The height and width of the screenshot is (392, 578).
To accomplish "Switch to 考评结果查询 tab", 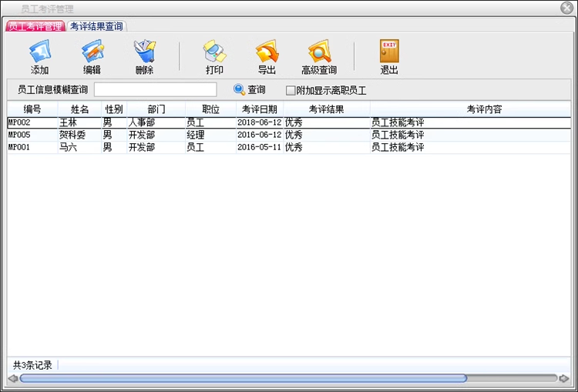I will click(96, 26).
